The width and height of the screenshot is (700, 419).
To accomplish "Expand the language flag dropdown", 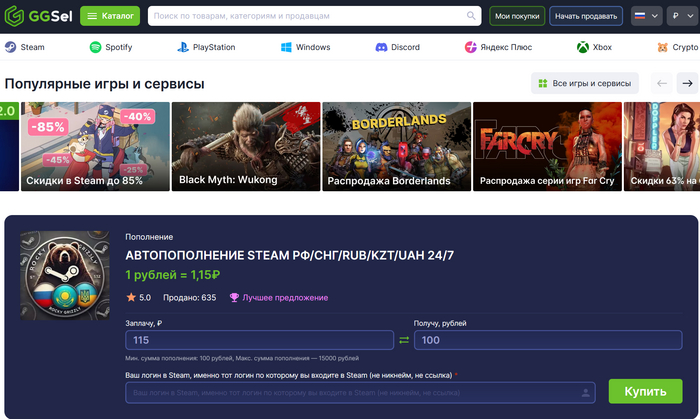I will click(646, 16).
